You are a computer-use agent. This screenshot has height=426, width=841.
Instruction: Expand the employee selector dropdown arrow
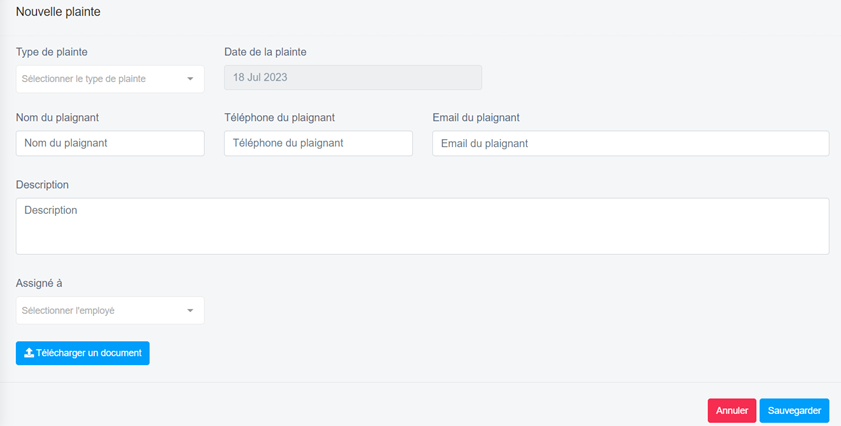[x=190, y=311]
